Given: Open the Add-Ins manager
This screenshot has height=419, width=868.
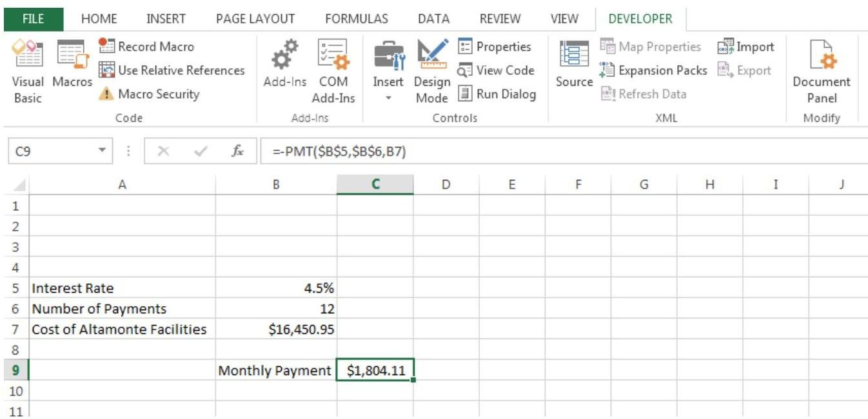Looking at the screenshot, I should click(284, 71).
